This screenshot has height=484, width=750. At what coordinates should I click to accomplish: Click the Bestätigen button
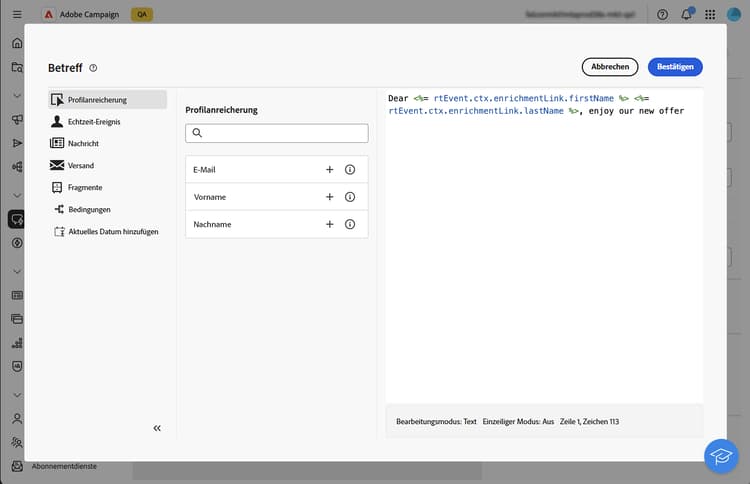point(675,67)
